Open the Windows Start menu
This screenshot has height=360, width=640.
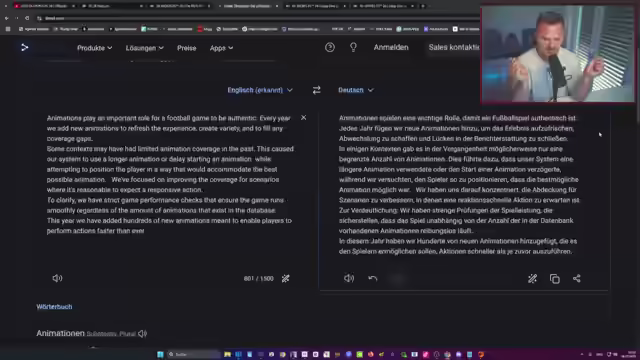pos(160,354)
